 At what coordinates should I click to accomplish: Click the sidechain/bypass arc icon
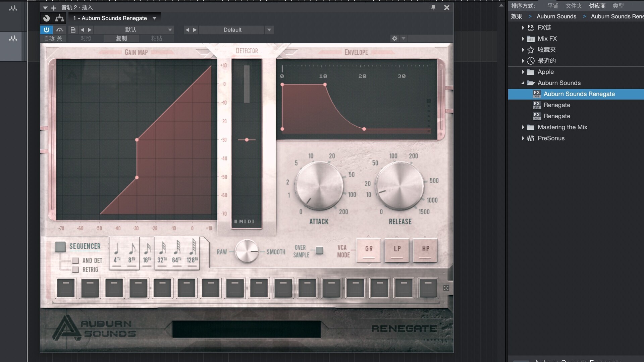pyautogui.click(x=60, y=30)
